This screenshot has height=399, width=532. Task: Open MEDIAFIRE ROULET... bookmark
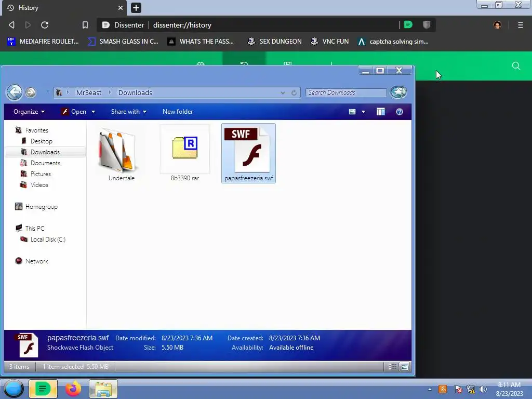[x=43, y=42]
